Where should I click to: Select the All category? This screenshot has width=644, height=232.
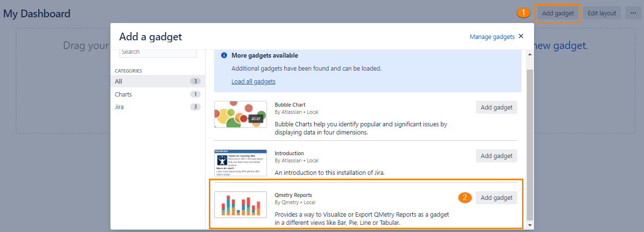(158, 81)
